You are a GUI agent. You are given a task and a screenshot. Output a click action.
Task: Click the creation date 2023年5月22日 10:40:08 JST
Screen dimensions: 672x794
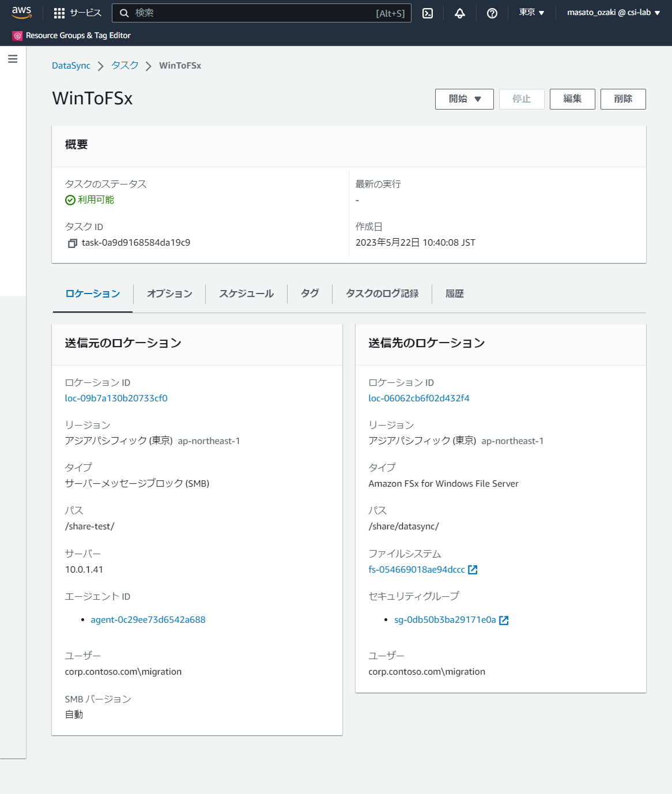pyautogui.click(x=416, y=243)
